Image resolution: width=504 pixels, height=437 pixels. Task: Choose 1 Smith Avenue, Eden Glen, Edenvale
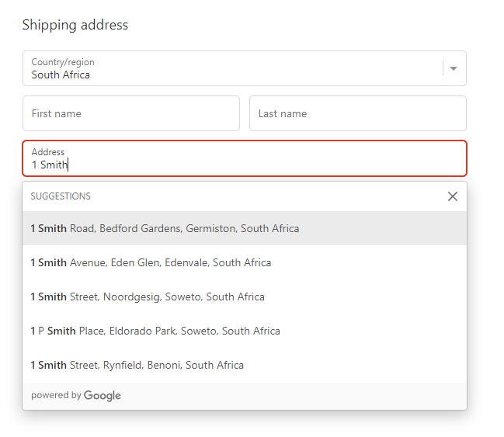point(151,262)
